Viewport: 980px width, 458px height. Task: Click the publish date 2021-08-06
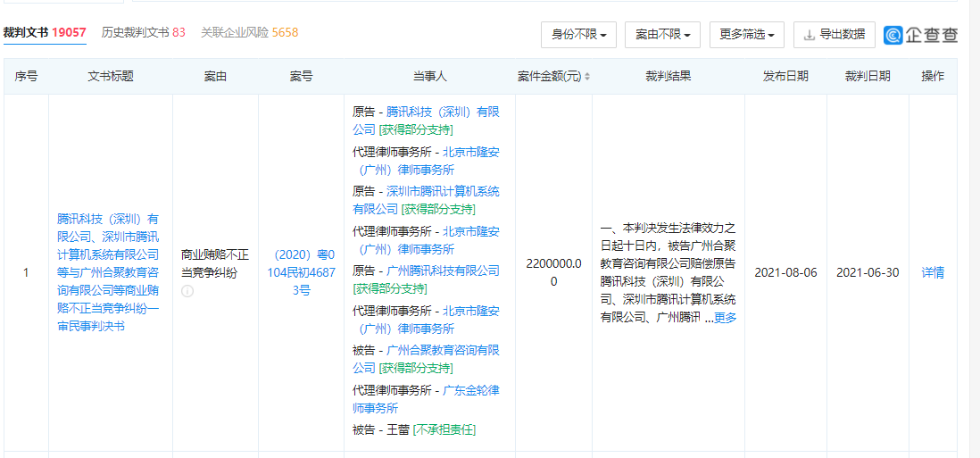pos(785,272)
